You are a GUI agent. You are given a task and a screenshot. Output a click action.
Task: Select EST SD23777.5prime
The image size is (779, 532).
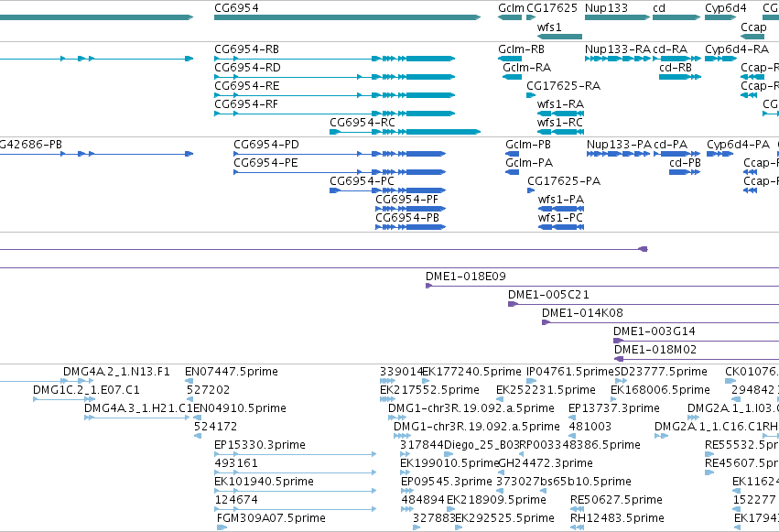pos(661,372)
